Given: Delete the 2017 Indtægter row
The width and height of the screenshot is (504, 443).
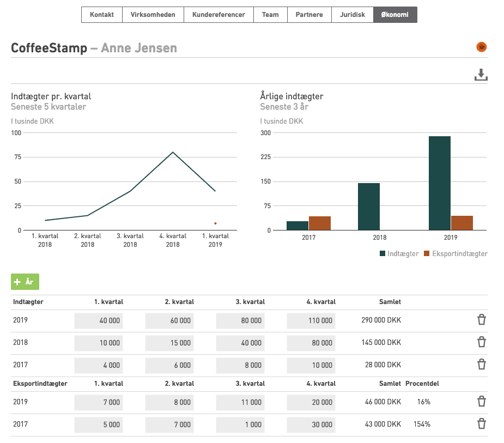Looking at the screenshot, I should pyautogui.click(x=482, y=364).
